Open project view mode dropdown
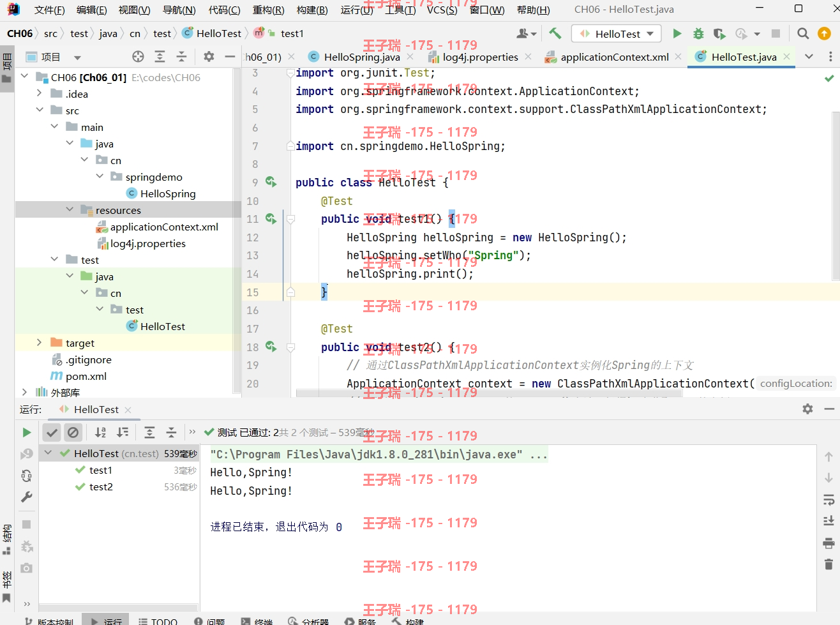Viewport: 840px width, 625px height. (x=77, y=57)
